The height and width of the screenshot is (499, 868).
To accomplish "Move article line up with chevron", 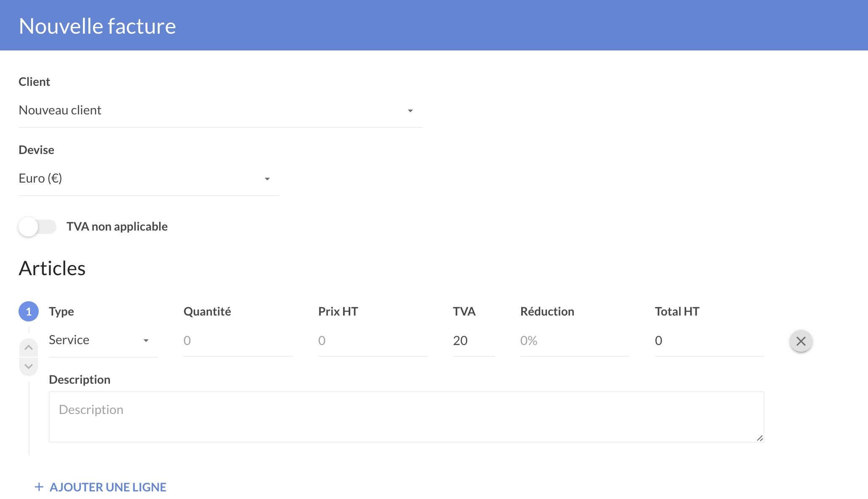I will pyautogui.click(x=29, y=348).
